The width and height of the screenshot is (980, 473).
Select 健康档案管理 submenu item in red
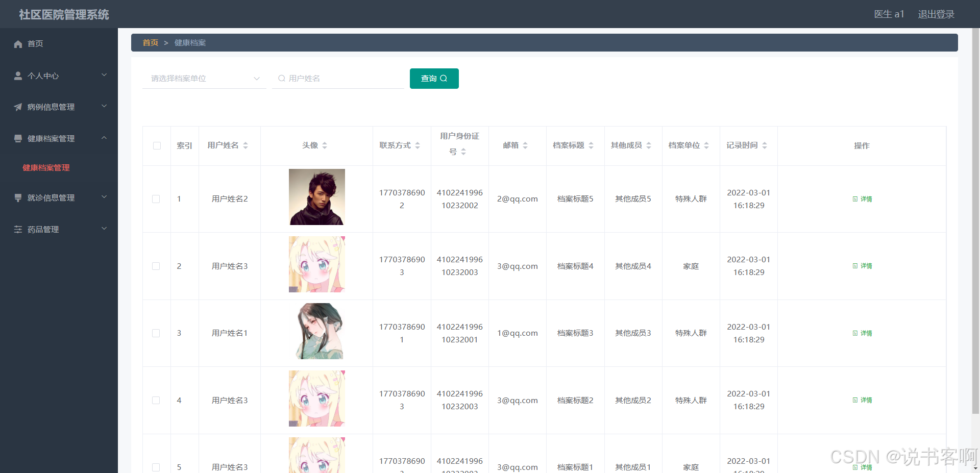click(46, 168)
